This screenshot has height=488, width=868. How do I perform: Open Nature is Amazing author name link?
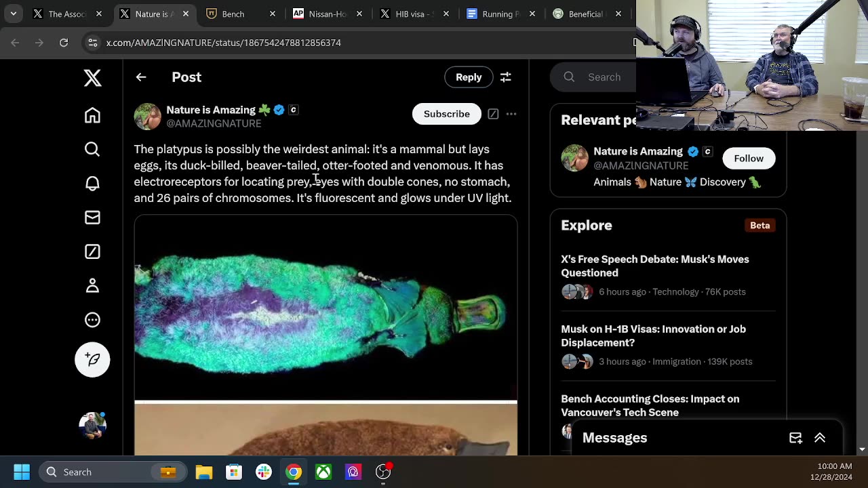(211, 110)
